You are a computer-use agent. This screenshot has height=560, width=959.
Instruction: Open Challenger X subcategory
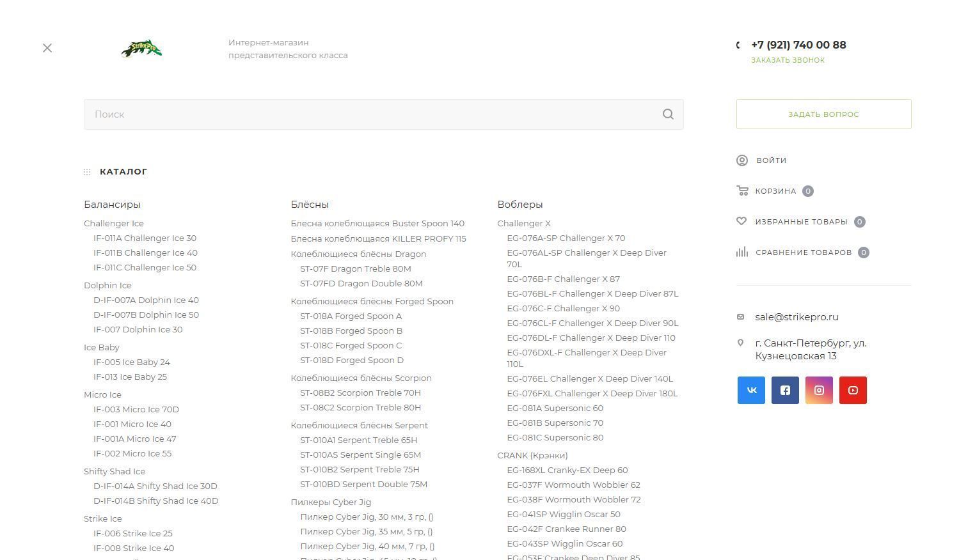524,223
